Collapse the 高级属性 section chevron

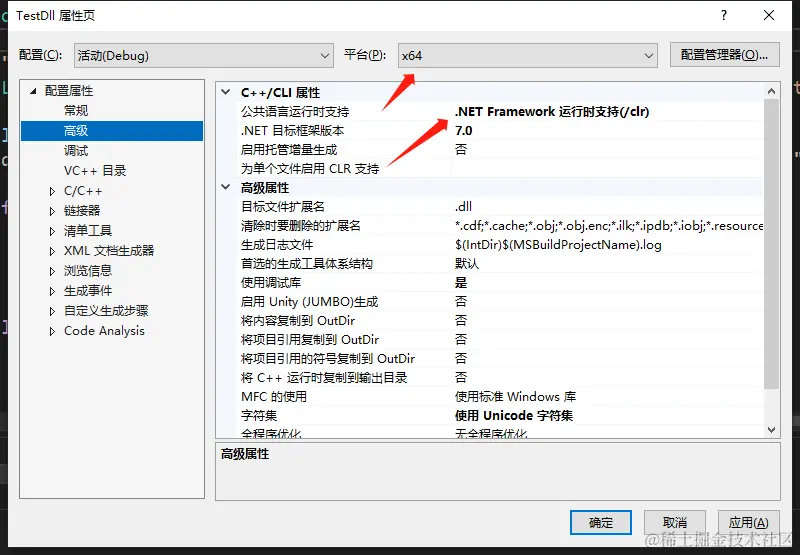tap(225, 187)
